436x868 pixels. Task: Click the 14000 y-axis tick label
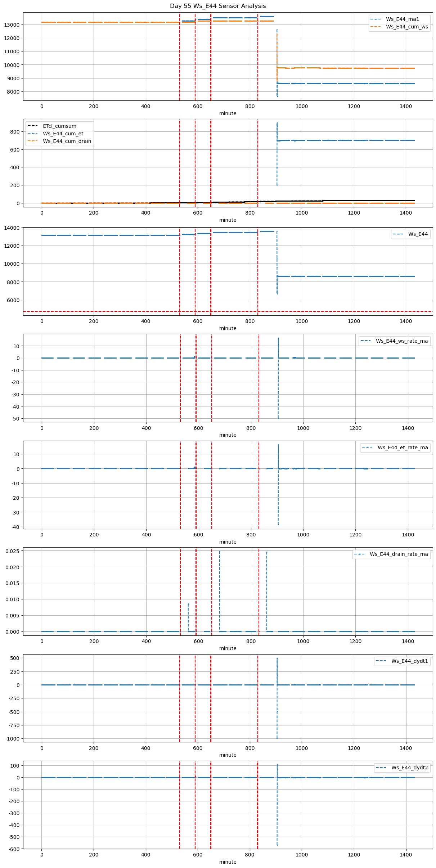pos(12,228)
